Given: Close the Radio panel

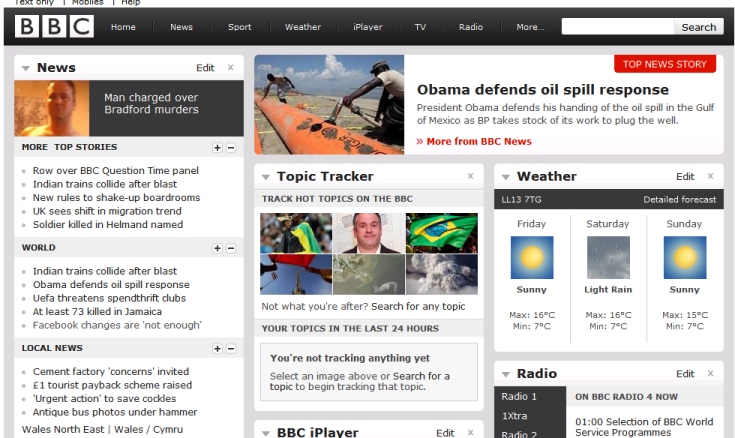Looking at the screenshot, I should pyautogui.click(x=711, y=374).
